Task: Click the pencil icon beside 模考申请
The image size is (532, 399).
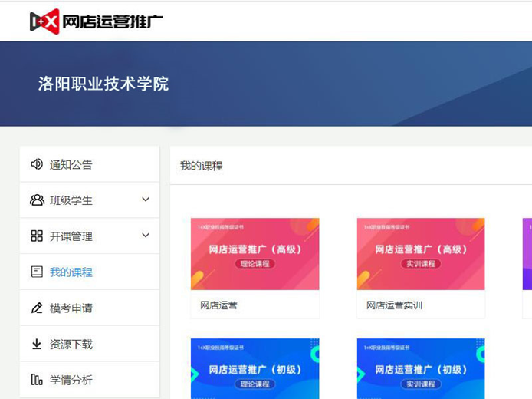Action: [37, 308]
